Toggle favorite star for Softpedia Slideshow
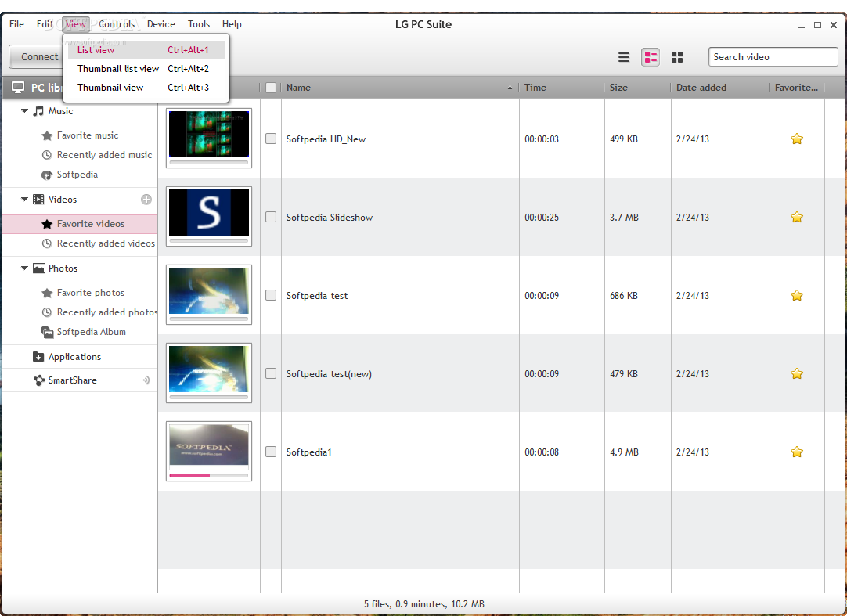The image size is (847, 616). point(797,218)
